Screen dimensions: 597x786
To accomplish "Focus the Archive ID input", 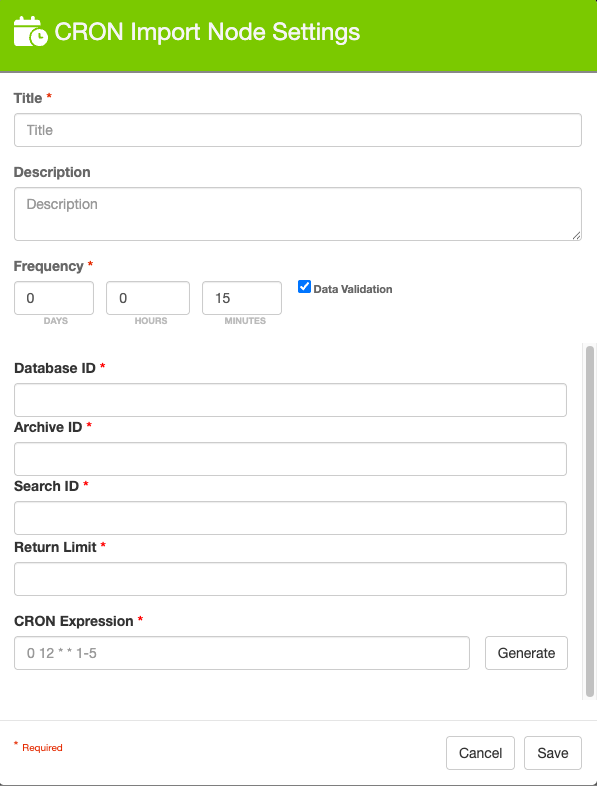I will pos(290,459).
